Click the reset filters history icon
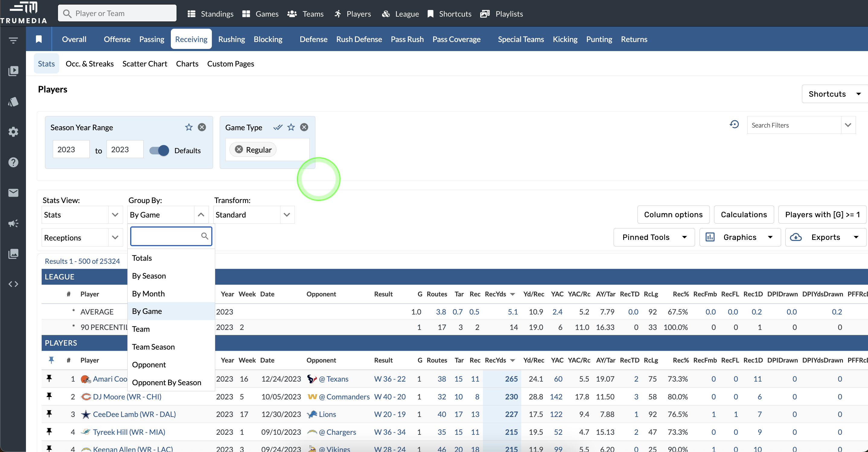The height and width of the screenshot is (452, 868). (x=734, y=124)
